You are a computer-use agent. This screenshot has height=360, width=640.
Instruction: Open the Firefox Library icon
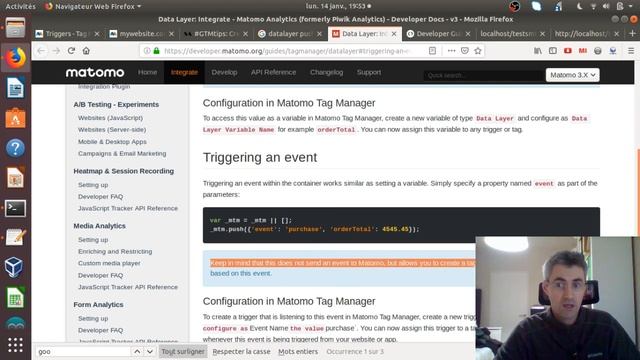click(538, 51)
